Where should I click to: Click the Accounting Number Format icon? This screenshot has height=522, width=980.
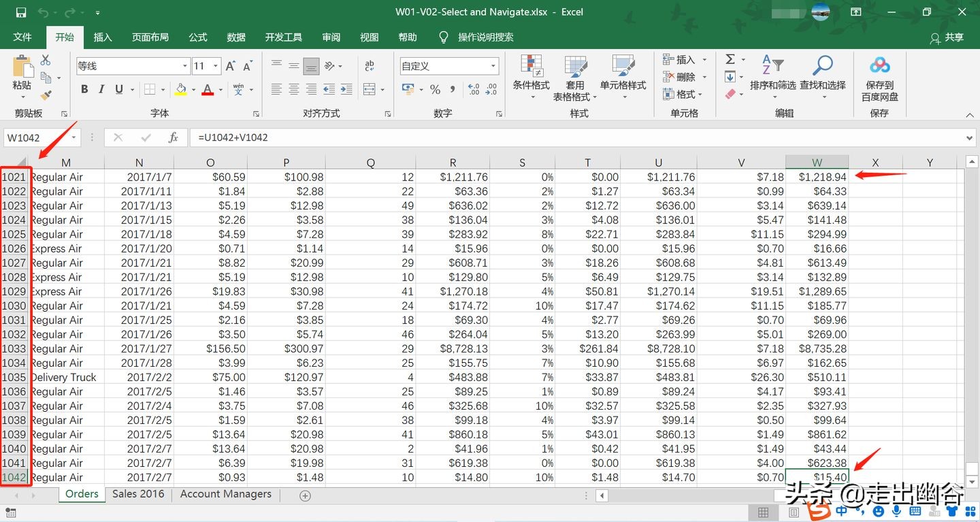(408, 89)
